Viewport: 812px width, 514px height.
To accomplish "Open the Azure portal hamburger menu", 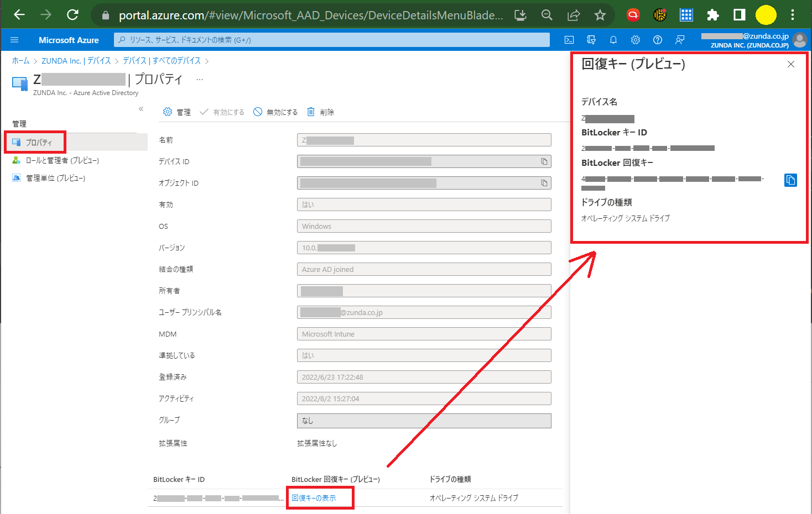I will click(x=14, y=40).
